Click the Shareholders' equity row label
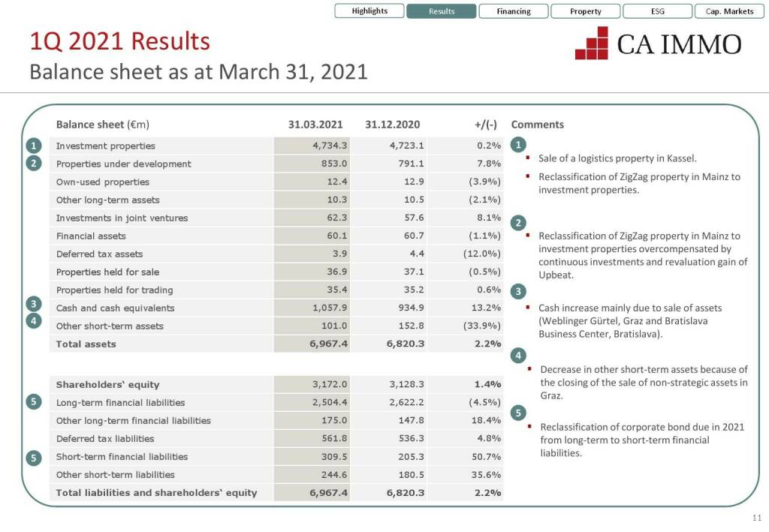Image resolution: width=769 pixels, height=532 pixels. point(107,385)
